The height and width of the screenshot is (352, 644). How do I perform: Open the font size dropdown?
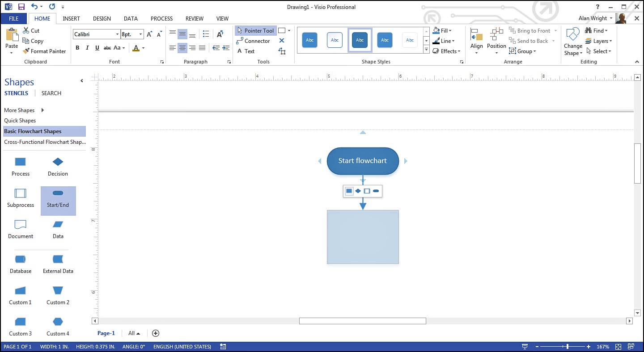pyautogui.click(x=141, y=34)
